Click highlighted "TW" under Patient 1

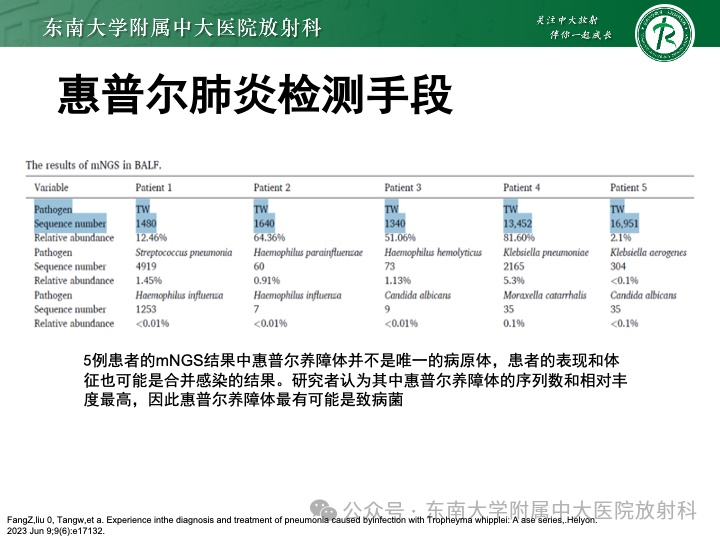click(x=143, y=209)
